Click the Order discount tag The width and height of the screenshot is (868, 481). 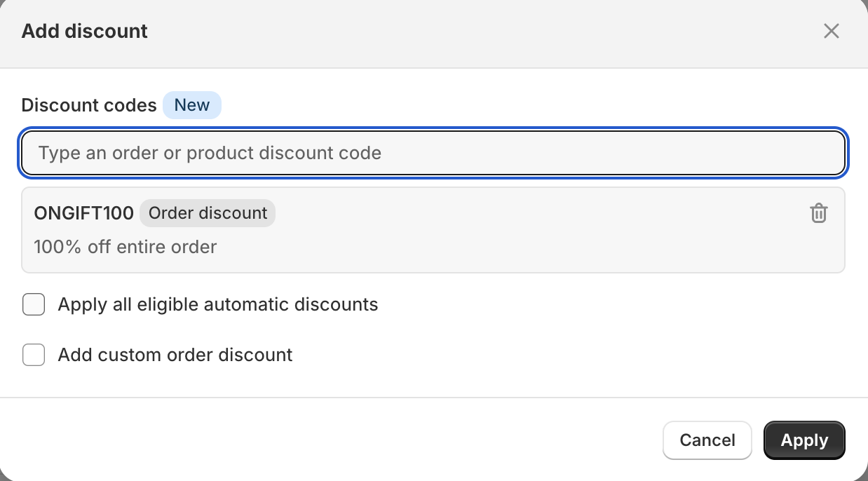tap(208, 213)
